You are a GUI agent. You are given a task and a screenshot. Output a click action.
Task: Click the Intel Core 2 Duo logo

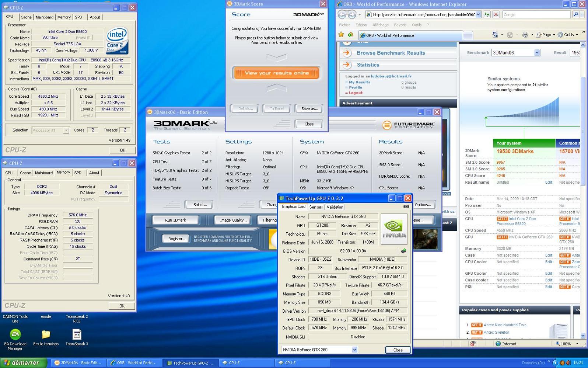[117, 41]
